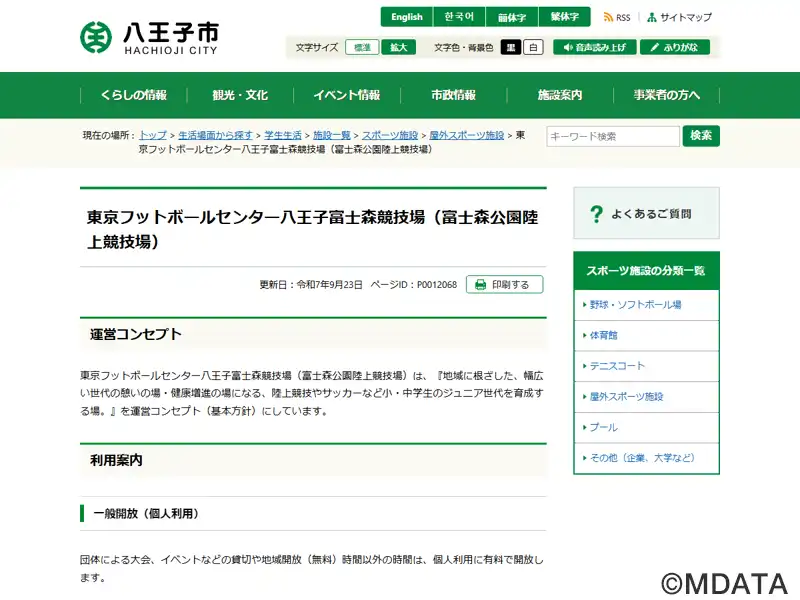
Task: Click the keyword search input field
Action: pos(612,136)
